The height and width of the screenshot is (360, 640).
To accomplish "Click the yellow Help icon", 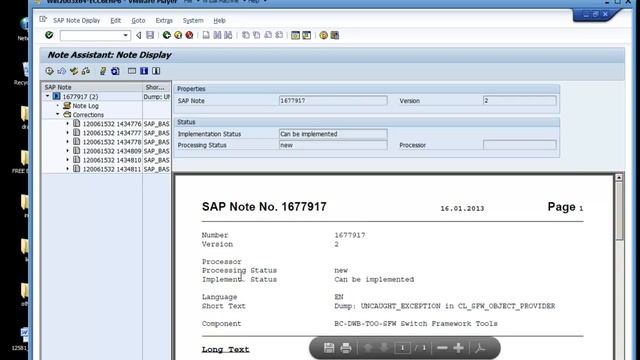I will [x=323, y=35].
